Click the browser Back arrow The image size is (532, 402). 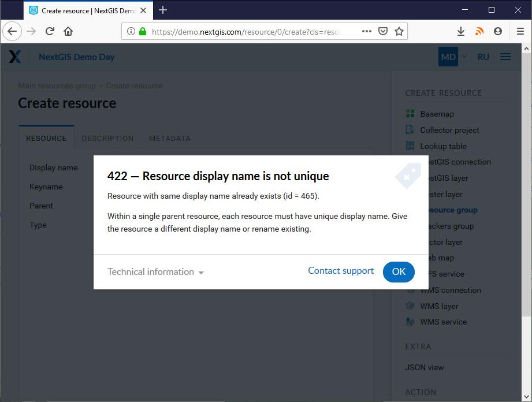coord(12,31)
